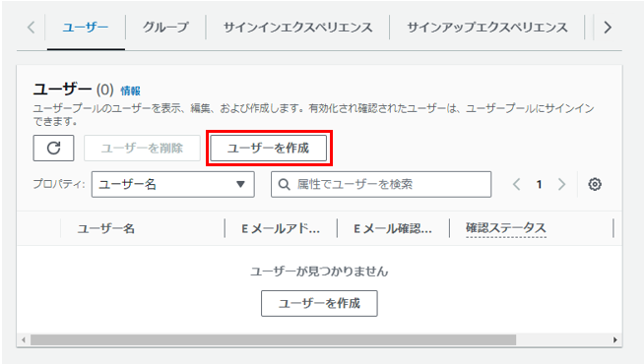Open the 情報 info link
The width and height of the screenshot is (644, 364).
130,91
